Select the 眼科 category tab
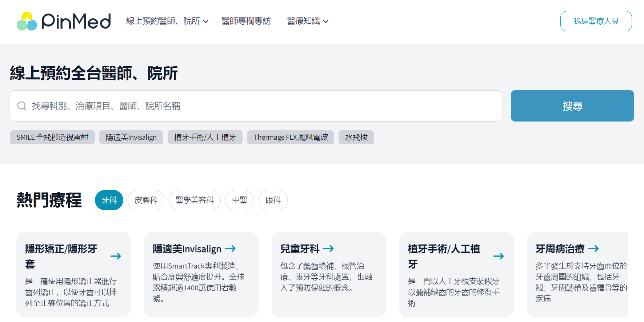The height and width of the screenshot is (322, 644). tap(273, 200)
